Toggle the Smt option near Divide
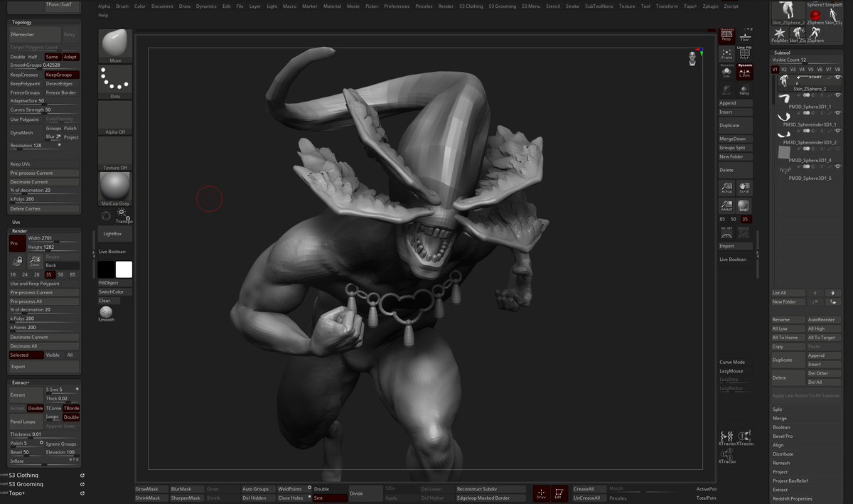This screenshot has width=853, height=504. [330, 498]
